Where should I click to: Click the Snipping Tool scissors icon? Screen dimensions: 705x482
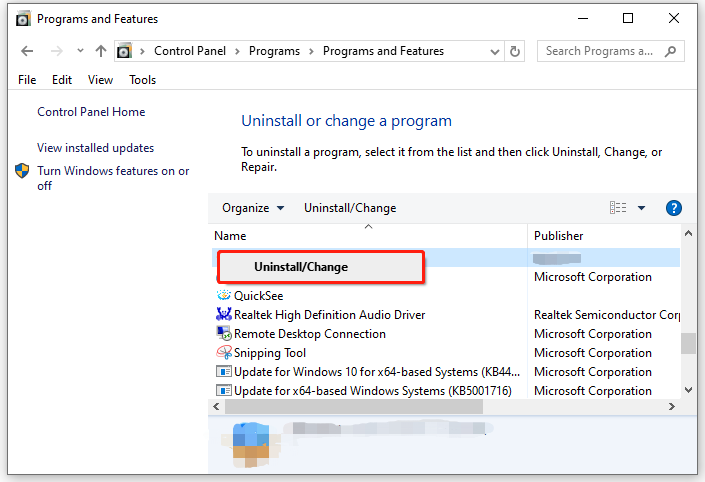point(223,352)
